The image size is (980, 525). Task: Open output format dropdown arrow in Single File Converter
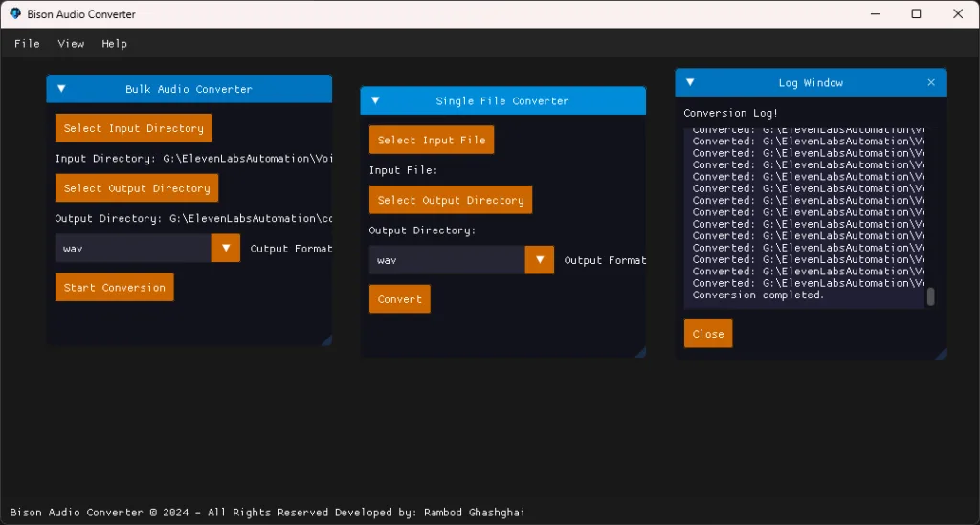click(540, 260)
